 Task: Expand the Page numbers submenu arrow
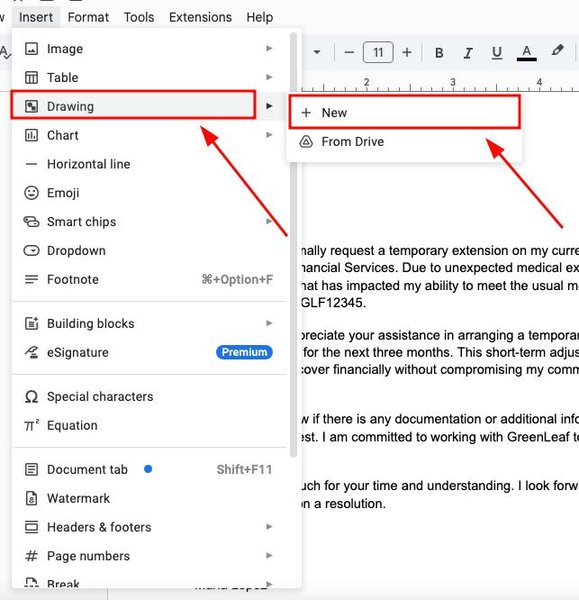(269, 556)
